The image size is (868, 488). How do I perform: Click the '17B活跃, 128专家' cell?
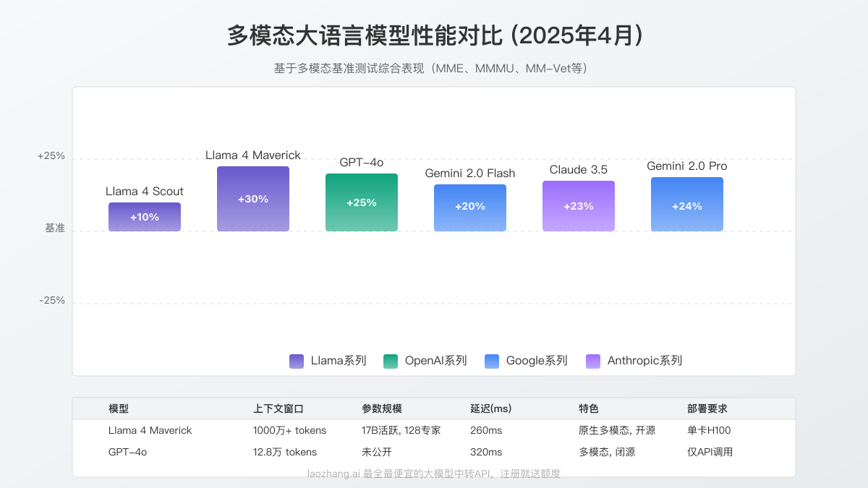coord(401,430)
